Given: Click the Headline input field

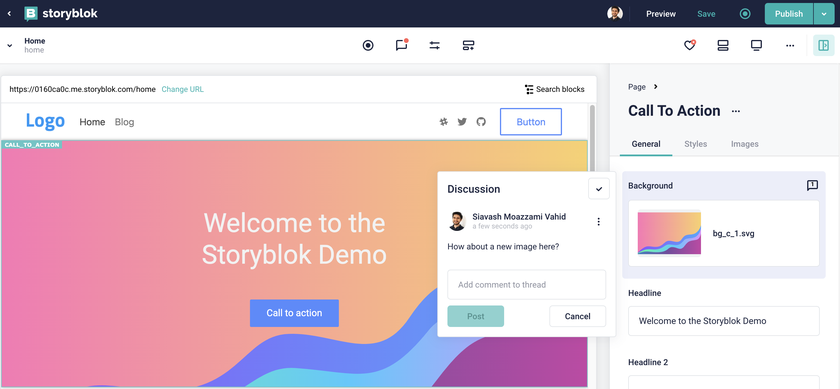Looking at the screenshot, I should (x=724, y=321).
